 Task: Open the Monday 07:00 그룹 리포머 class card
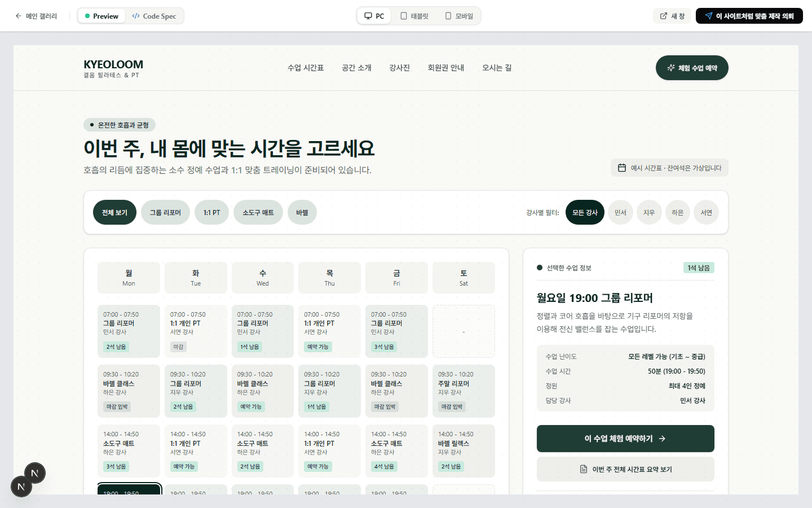(129, 331)
